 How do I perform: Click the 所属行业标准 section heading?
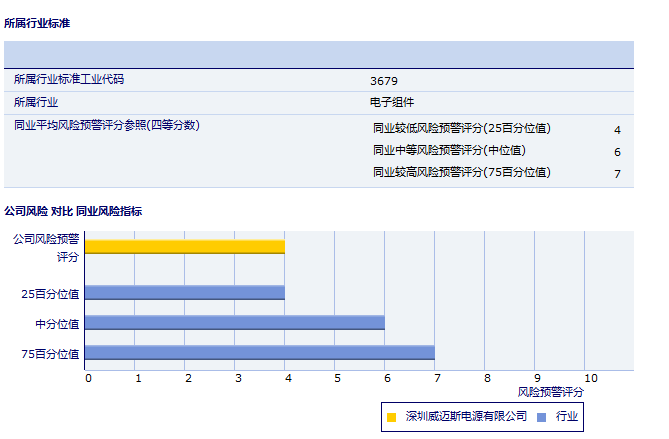tap(37, 23)
